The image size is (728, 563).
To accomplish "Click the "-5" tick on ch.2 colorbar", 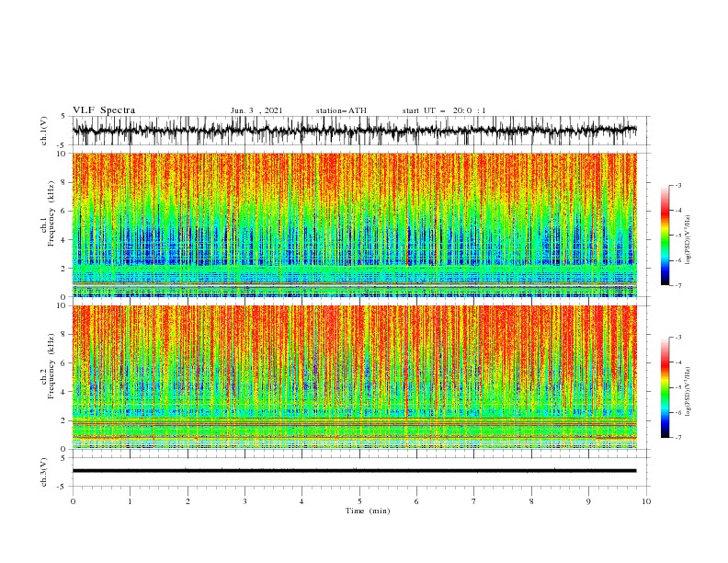I will coord(677,387).
